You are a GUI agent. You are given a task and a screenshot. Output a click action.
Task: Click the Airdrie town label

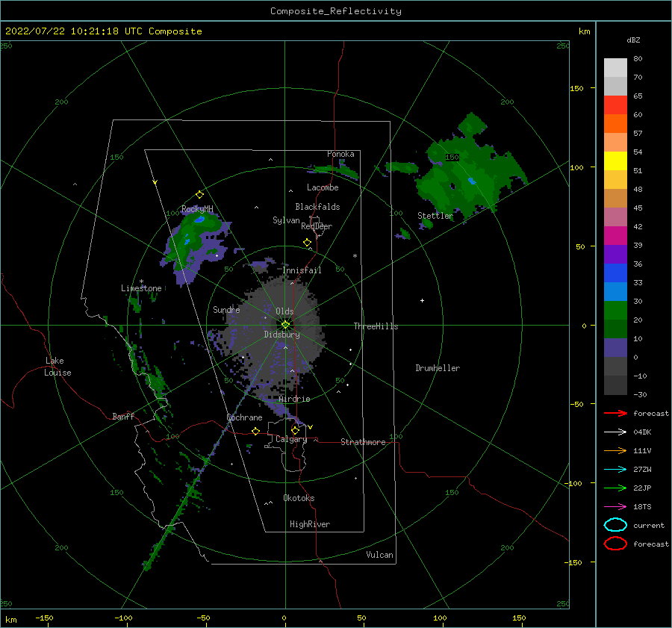tap(294, 399)
